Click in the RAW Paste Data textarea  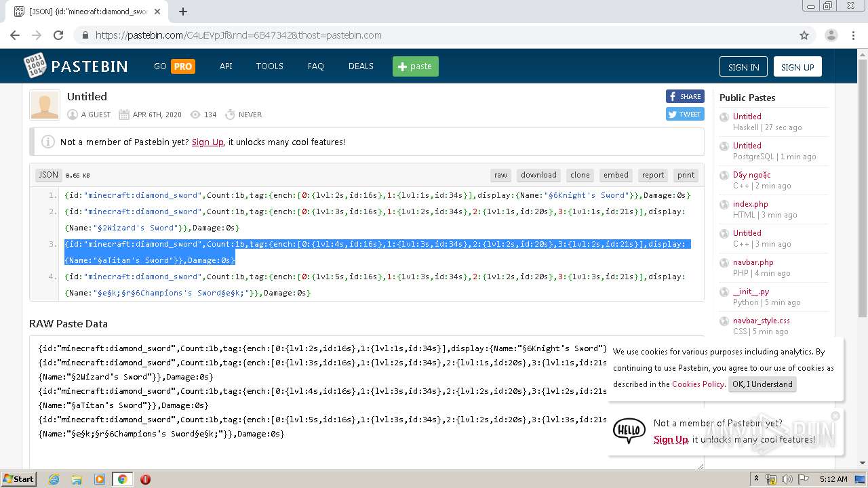[367, 403]
